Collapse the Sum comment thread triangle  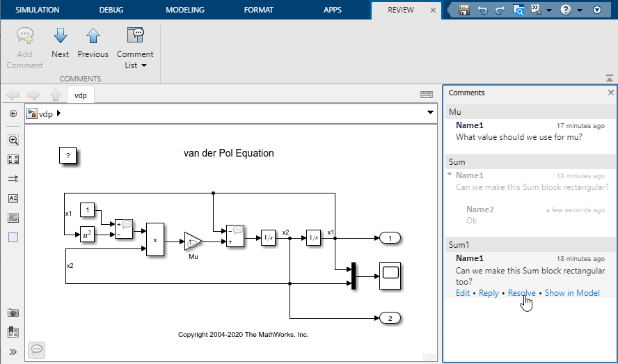[450, 175]
